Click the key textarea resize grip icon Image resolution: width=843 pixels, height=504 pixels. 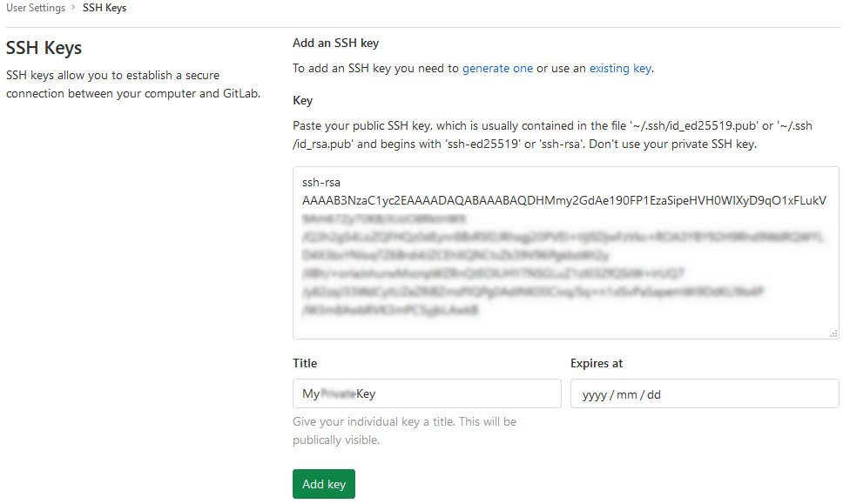[x=833, y=333]
